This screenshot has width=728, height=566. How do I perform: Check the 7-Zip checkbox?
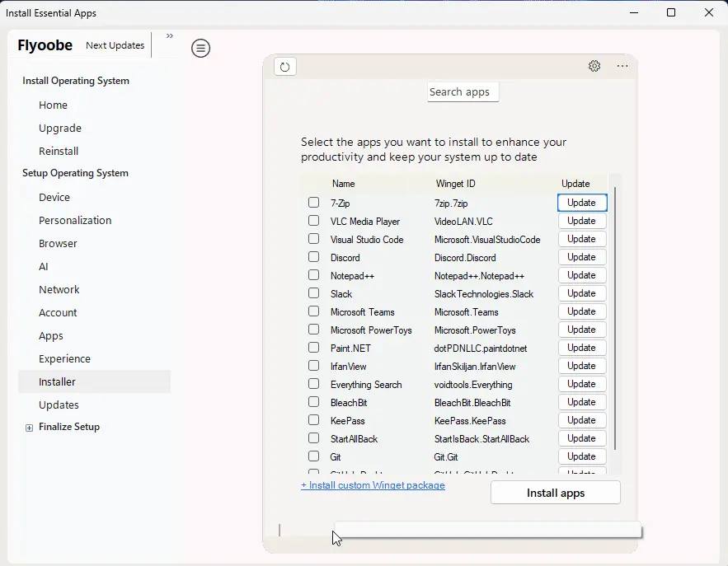pos(313,203)
